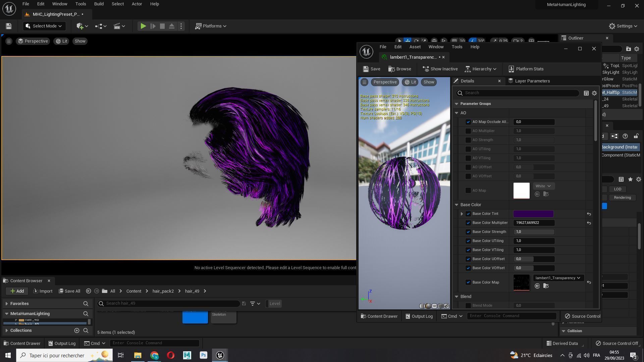
Task: Click the save level disk icon
Action: click(x=9, y=26)
